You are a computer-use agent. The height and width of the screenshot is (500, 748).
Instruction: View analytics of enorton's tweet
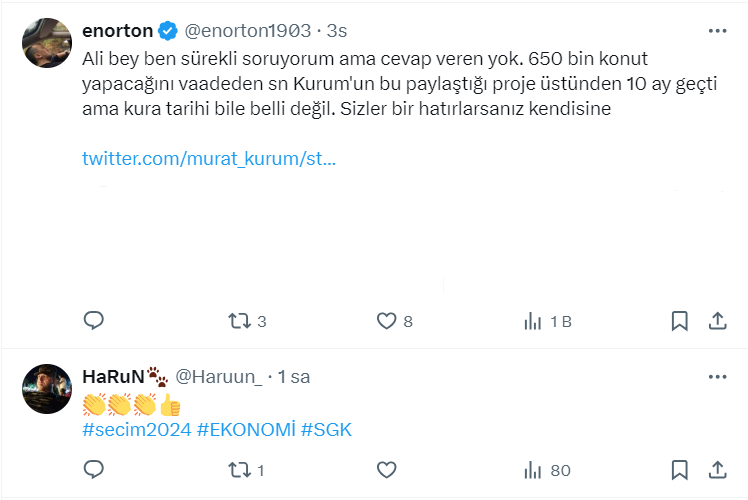click(533, 321)
